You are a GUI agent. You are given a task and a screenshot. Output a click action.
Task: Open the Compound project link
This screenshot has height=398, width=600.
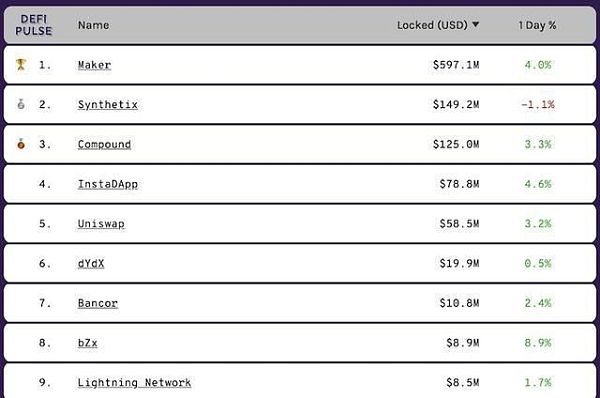pos(104,144)
